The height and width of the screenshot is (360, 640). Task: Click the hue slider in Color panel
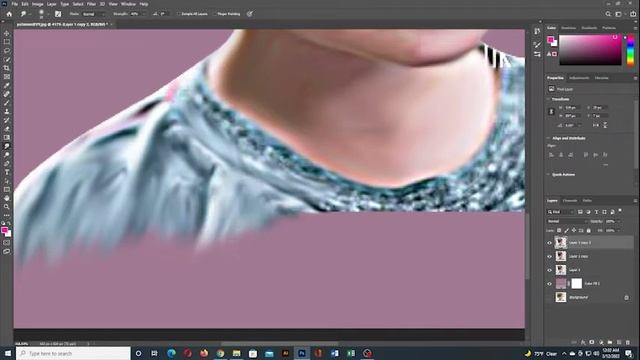coord(631,50)
